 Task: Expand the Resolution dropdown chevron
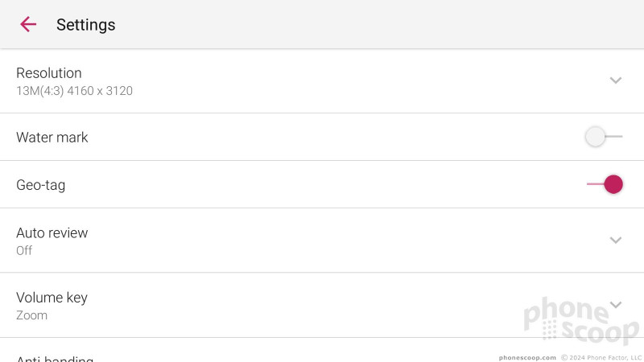[615, 80]
